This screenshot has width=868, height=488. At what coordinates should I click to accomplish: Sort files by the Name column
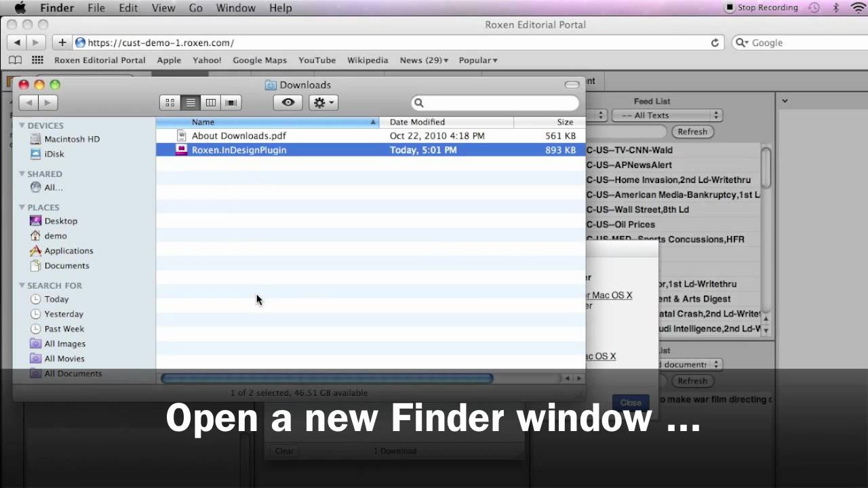pos(268,122)
